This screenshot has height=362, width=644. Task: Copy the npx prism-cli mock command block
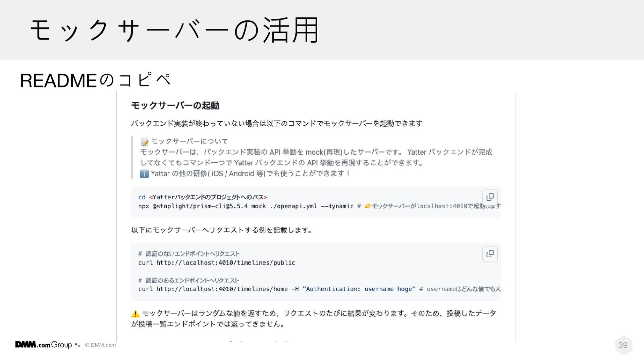[490, 197]
